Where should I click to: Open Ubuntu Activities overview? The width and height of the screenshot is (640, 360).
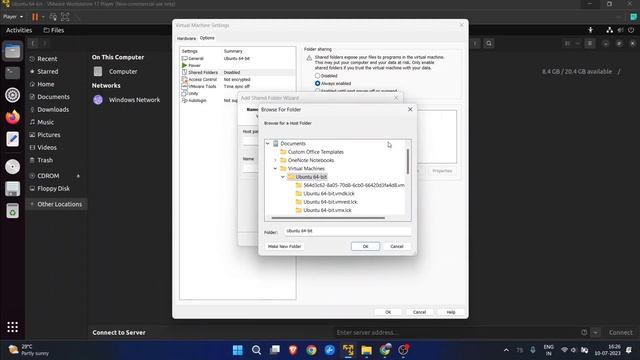19,30
